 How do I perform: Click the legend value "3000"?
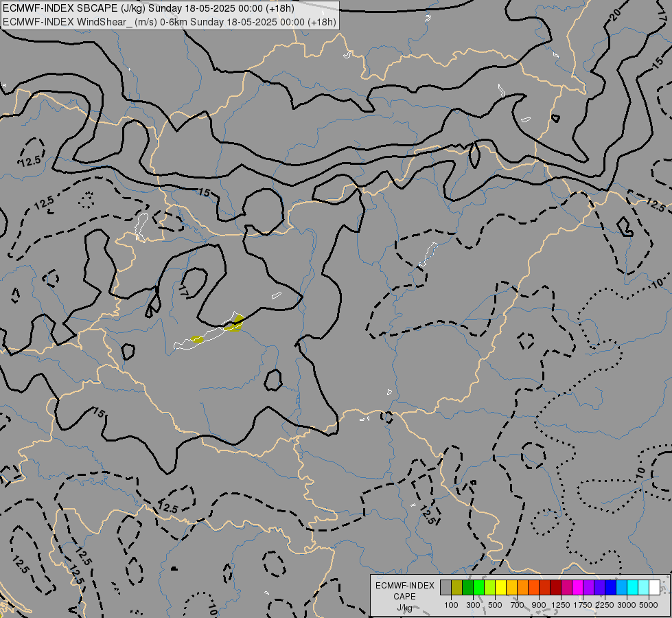click(627, 605)
